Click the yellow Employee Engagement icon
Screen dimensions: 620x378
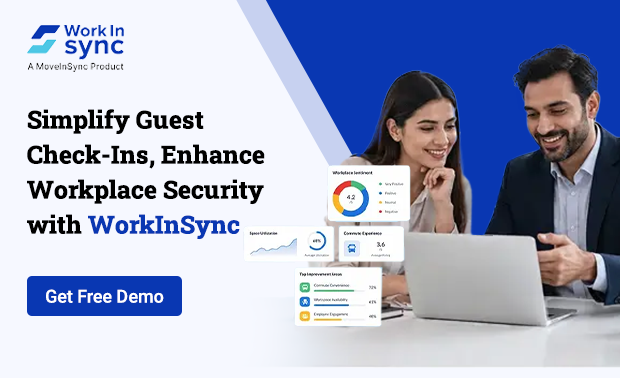(x=304, y=316)
